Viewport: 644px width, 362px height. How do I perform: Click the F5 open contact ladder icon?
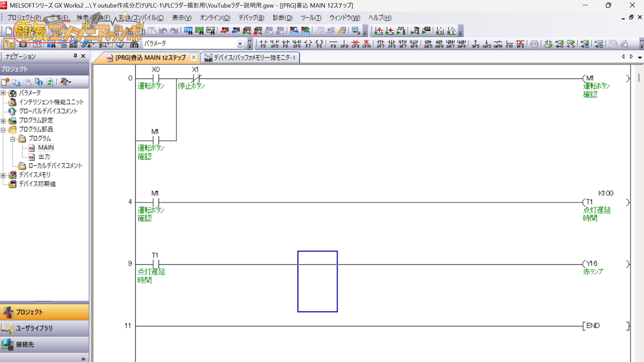tap(263, 44)
